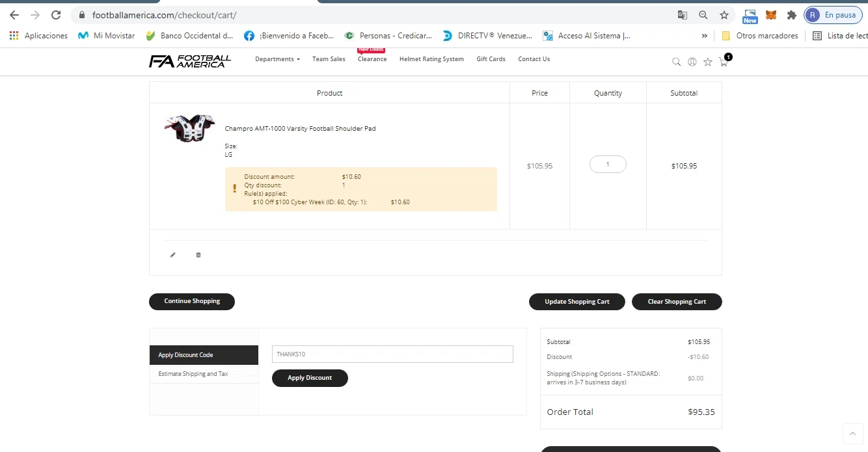The width and height of the screenshot is (868, 452).
Task: Click the quantity input field
Action: click(x=608, y=165)
